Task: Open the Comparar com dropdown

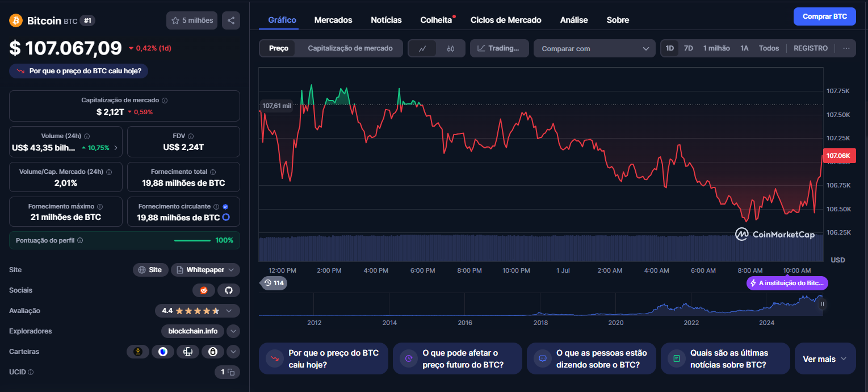Action: pos(594,48)
